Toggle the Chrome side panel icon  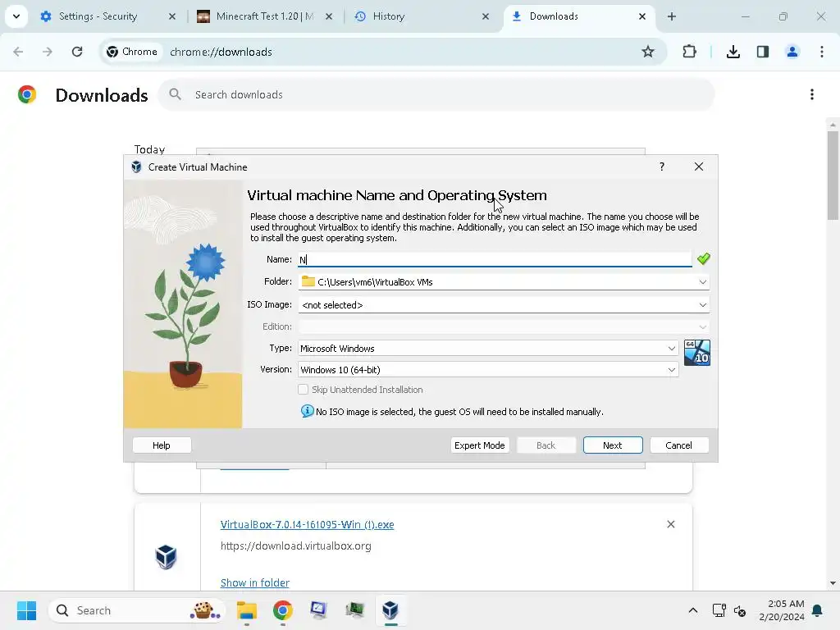[x=763, y=52]
